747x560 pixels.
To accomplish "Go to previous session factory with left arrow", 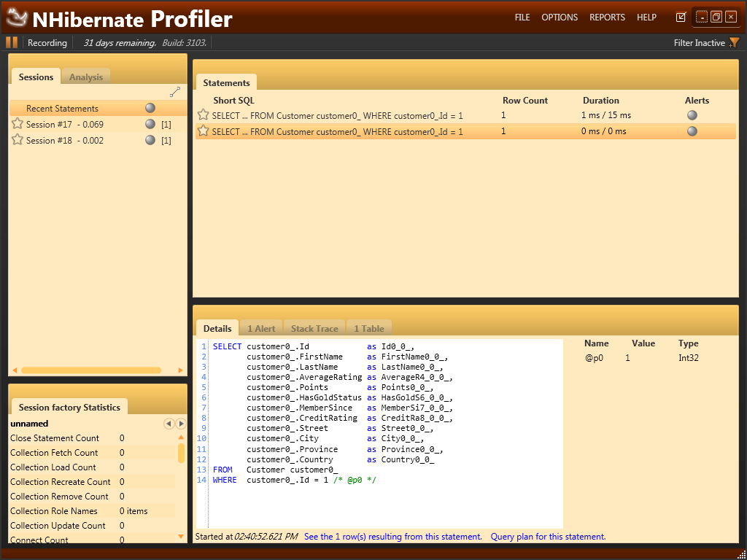I will [x=169, y=424].
